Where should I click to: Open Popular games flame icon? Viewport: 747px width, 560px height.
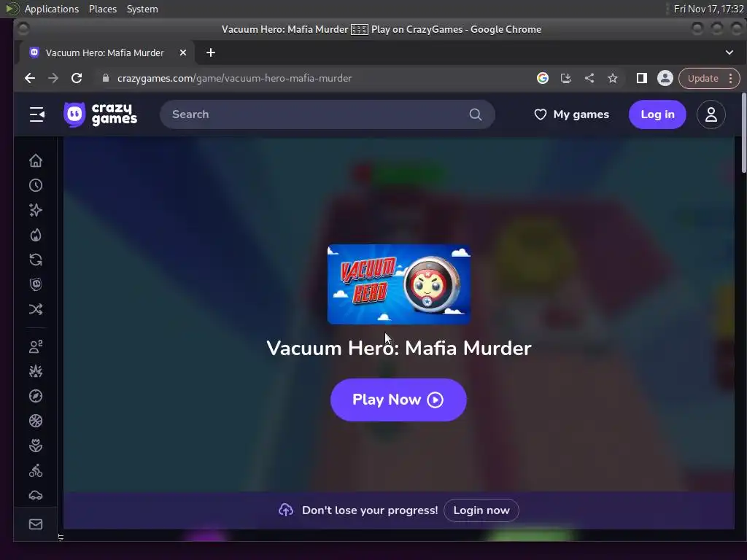click(x=36, y=235)
